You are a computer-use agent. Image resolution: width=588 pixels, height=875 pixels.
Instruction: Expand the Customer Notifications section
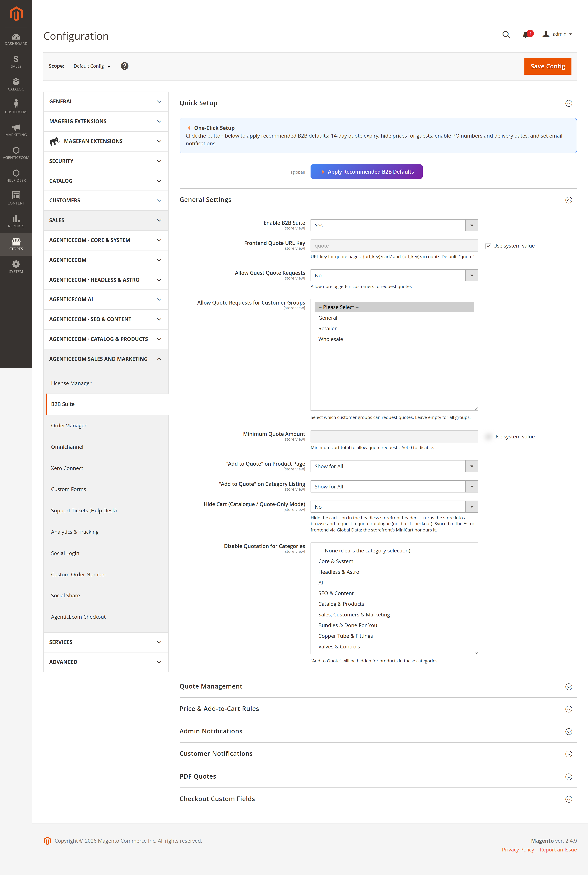pos(378,754)
